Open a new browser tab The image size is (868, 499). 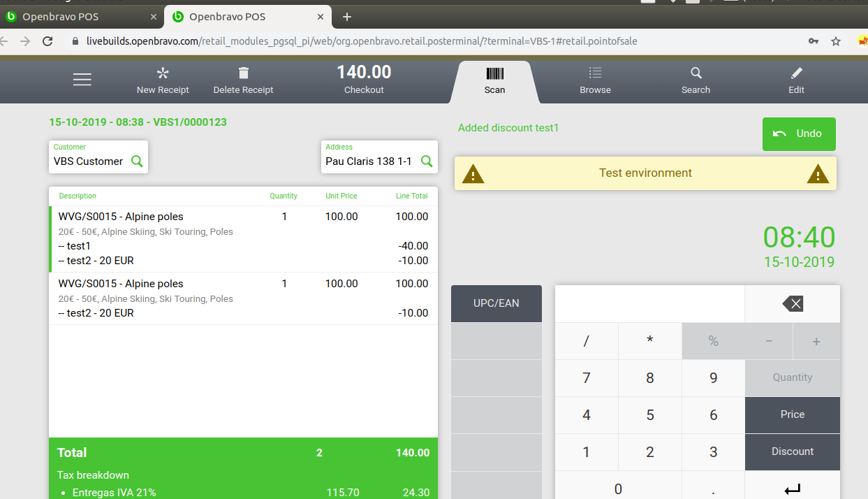[x=347, y=17]
